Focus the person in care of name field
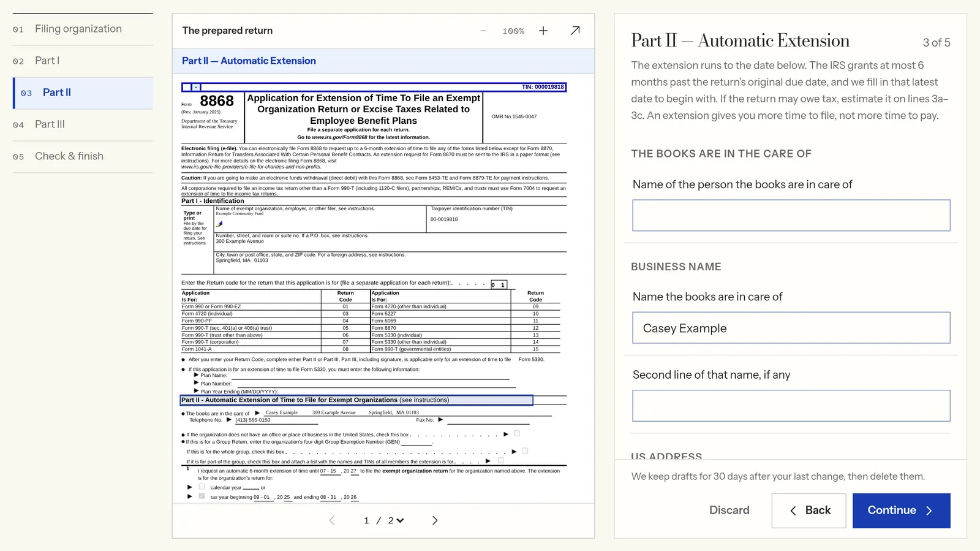This screenshot has width=980, height=551. [x=791, y=215]
